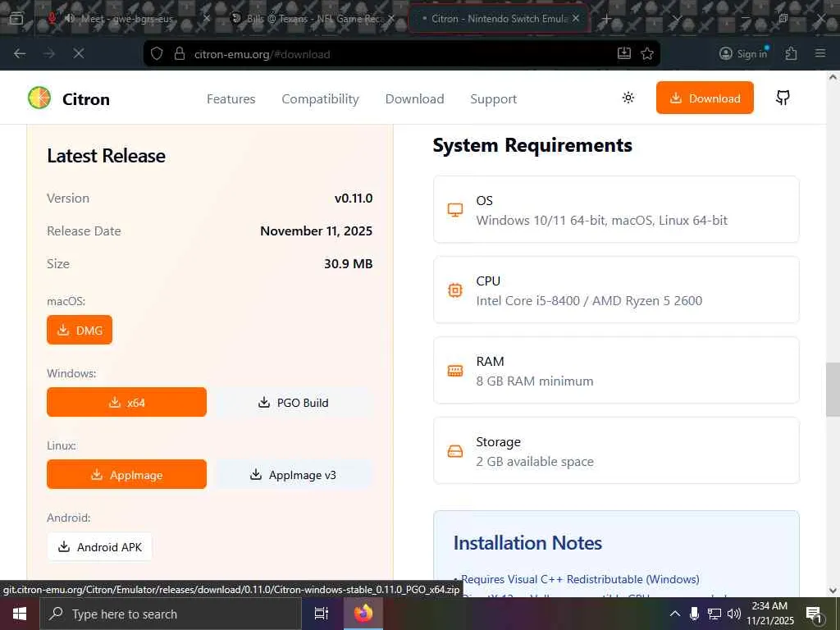Download the Windows PGO Build
This screenshot has width=840, height=630.
click(293, 402)
